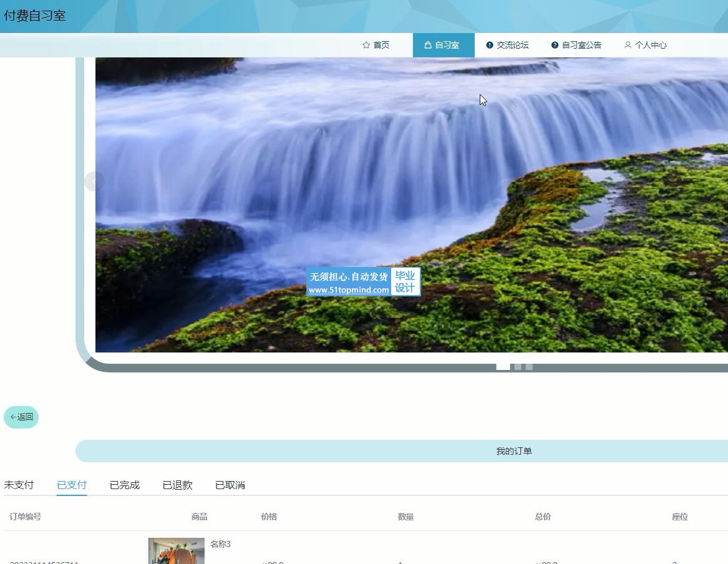Click the 总价 column header
This screenshot has height=564, width=728.
point(543,517)
